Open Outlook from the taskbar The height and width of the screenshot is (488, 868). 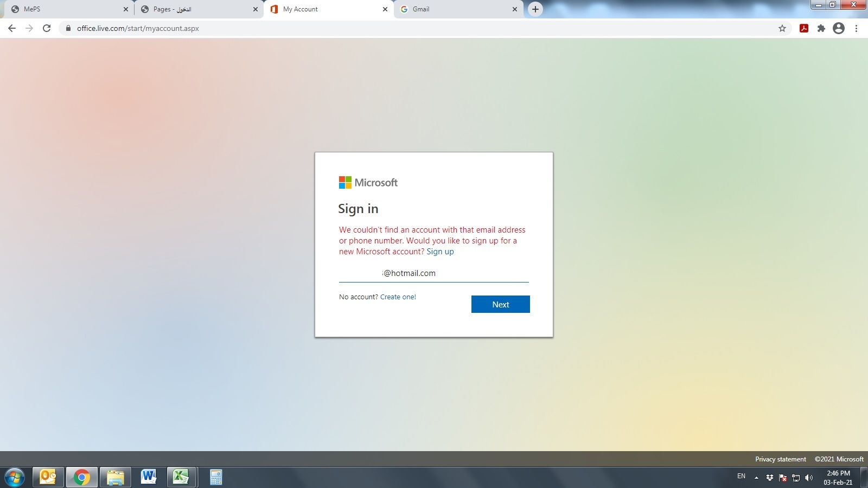click(x=48, y=477)
